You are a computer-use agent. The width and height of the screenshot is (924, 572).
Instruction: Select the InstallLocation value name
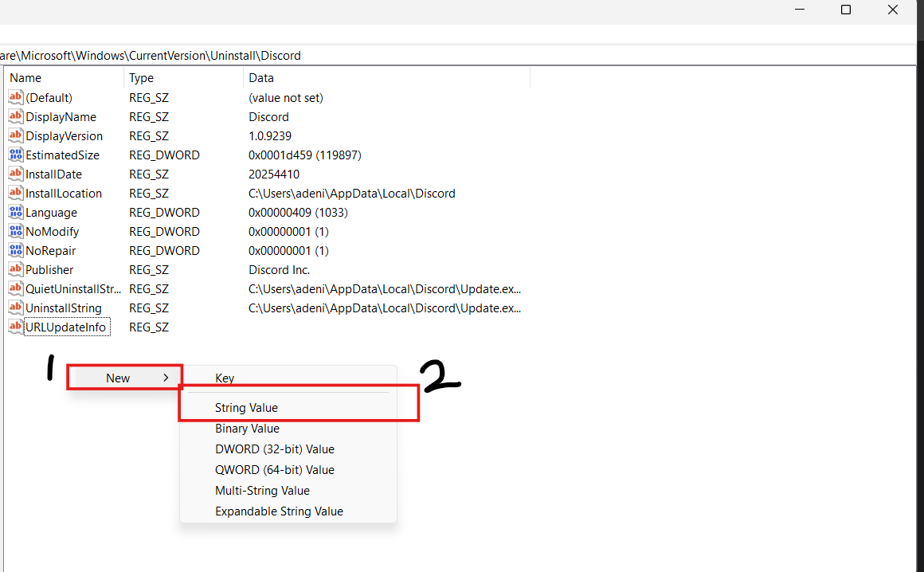[x=64, y=194]
